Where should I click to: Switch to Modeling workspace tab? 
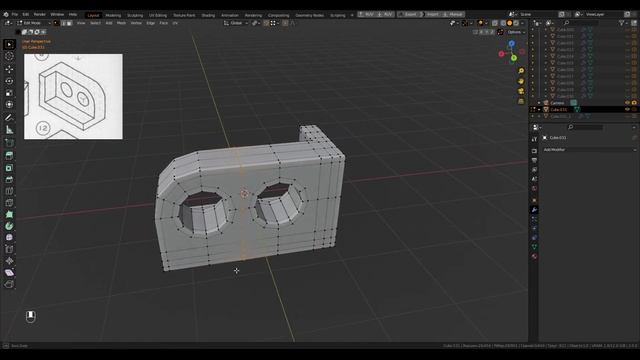click(x=113, y=15)
